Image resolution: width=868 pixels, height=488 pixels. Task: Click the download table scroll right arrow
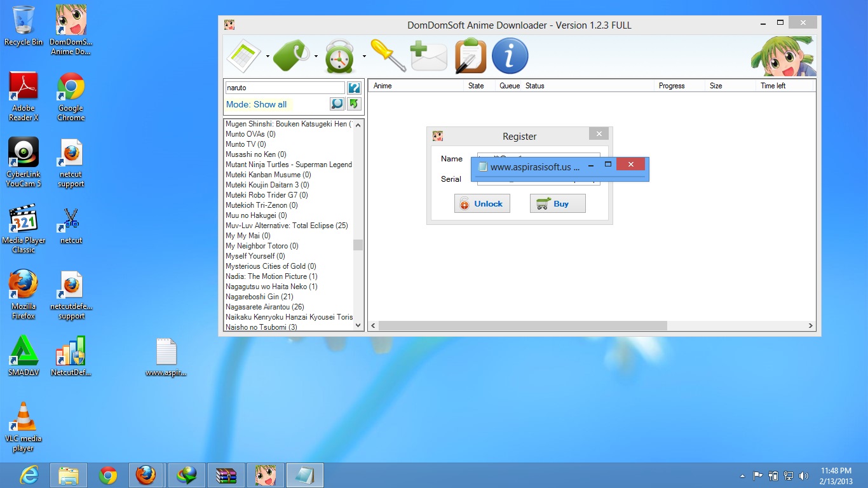click(x=811, y=325)
